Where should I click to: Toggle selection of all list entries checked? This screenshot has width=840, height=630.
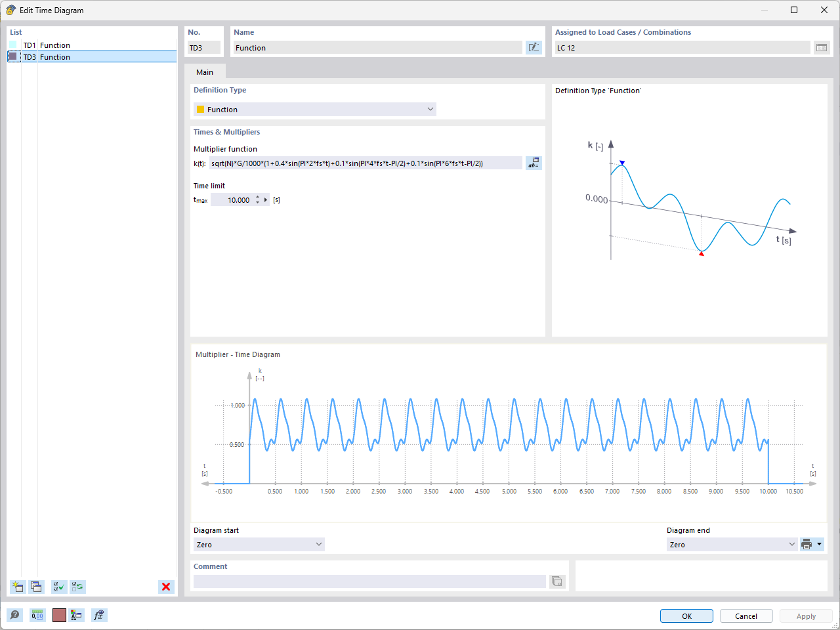point(58,587)
